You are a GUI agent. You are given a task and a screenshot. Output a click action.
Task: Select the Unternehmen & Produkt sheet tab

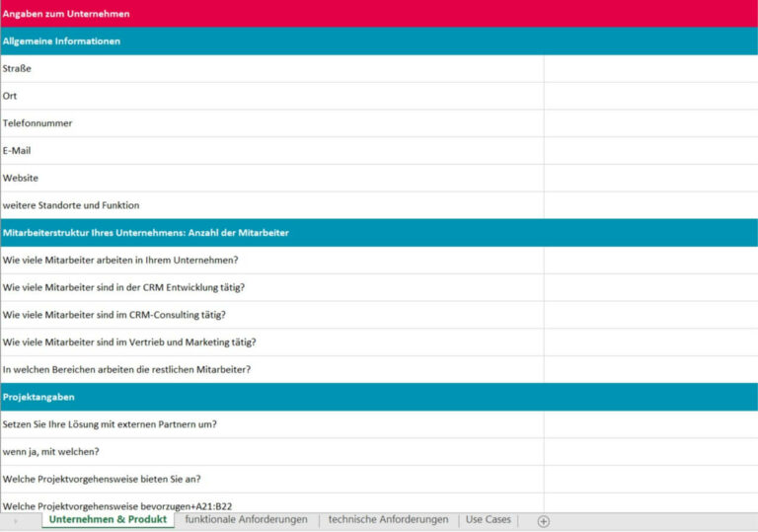point(108,519)
